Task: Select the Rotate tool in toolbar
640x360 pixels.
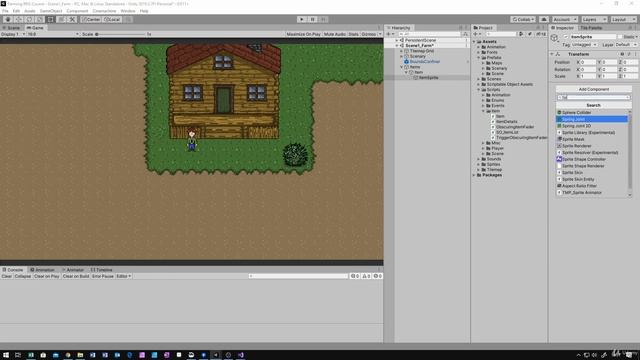Action: (x=29, y=19)
